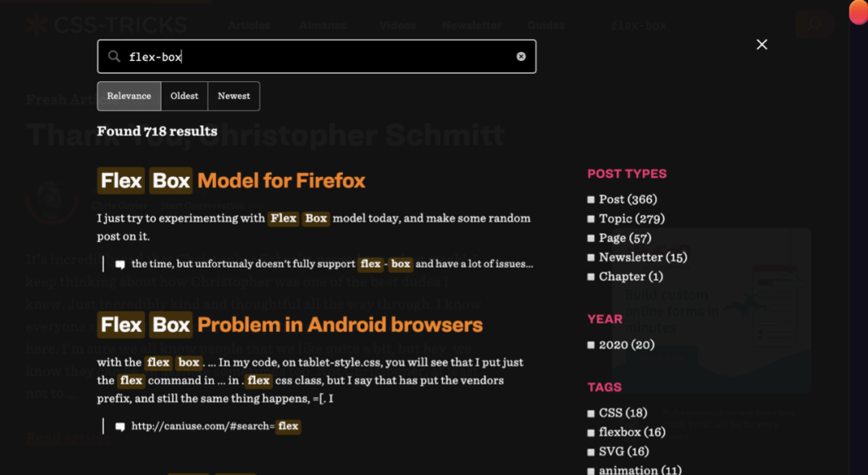Open Newsletter menu in background header
868x475 pixels.
point(473,26)
